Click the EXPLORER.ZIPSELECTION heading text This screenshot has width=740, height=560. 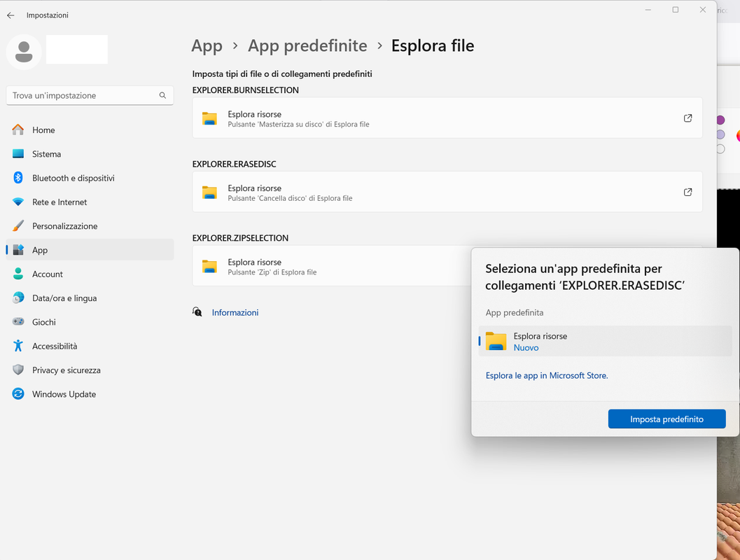pos(240,238)
